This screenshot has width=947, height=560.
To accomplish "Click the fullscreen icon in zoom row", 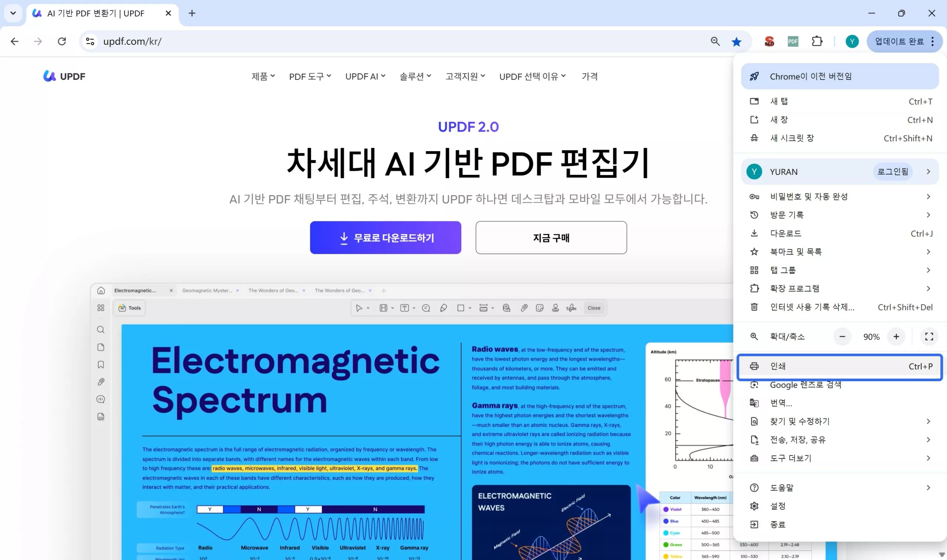I will [929, 337].
